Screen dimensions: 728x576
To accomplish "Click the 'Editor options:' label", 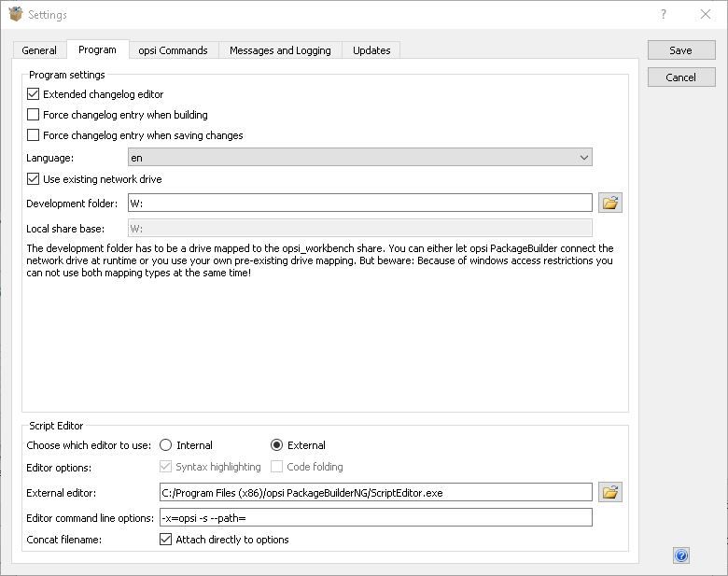I will coord(59,468).
